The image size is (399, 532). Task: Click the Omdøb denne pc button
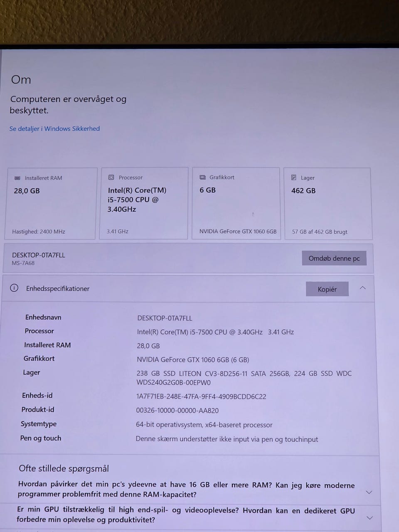[334, 258]
